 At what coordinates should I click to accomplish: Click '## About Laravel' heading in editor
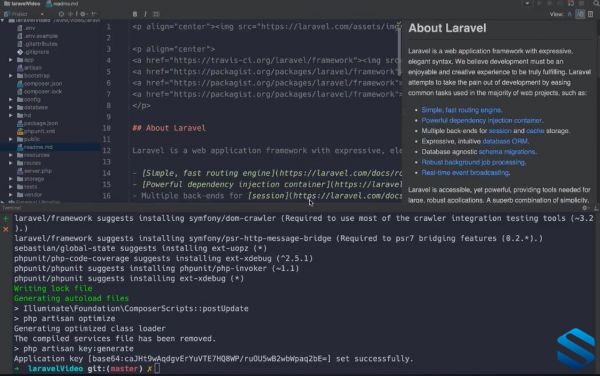point(169,128)
